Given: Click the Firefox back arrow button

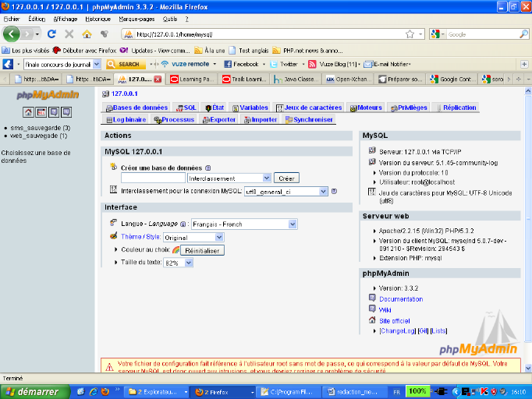Looking at the screenshot, I should coord(11,34).
